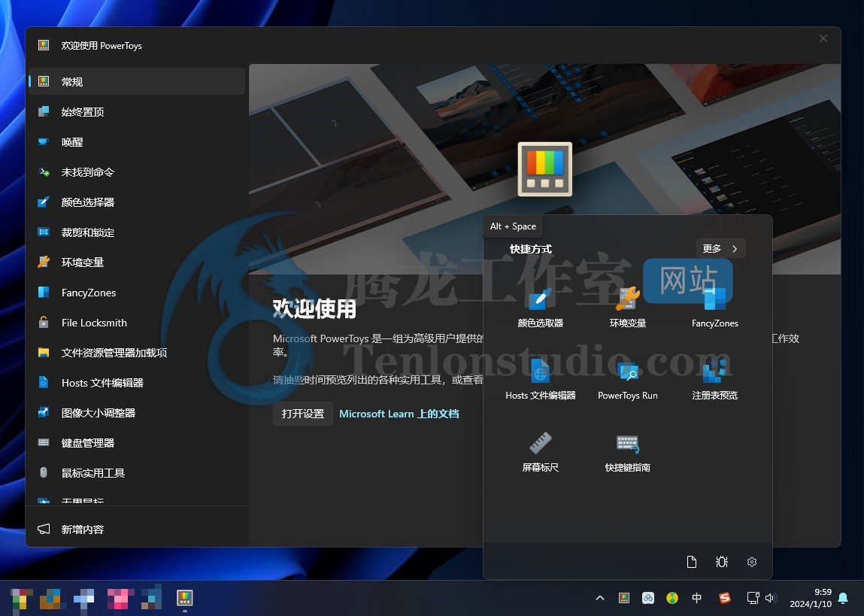Click the 图像大小调整器 sidebar icon
864x616 pixels.
(44, 413)
